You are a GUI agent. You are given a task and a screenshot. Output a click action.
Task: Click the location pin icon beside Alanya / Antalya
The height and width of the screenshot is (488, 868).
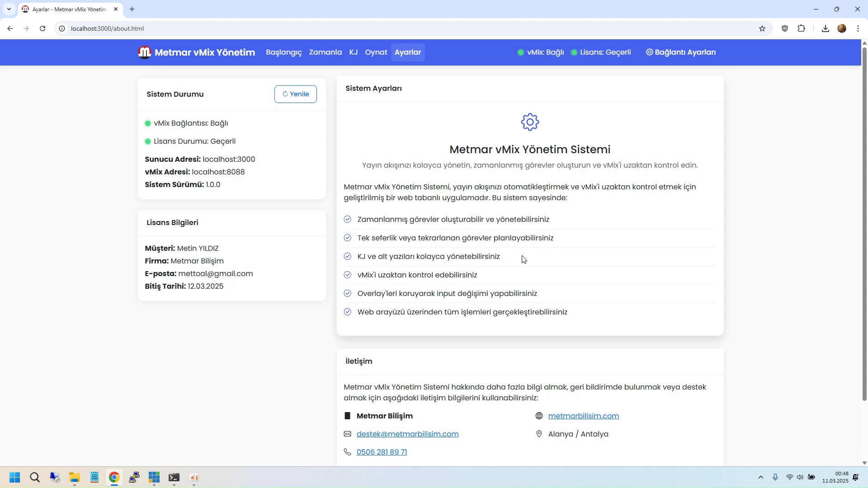coord(539,434)
